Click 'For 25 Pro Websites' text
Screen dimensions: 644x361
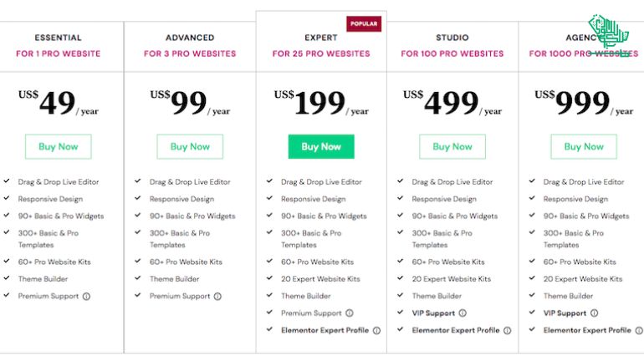point(321,53)
